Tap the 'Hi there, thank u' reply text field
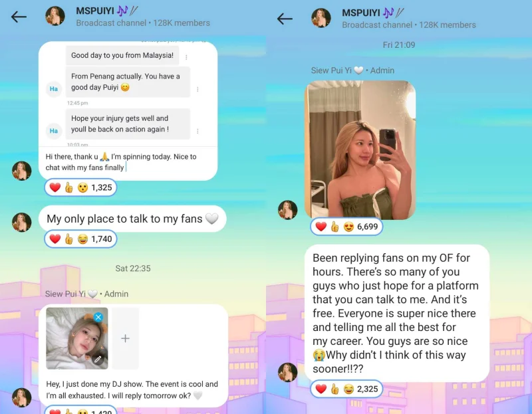This screenshot has width=532, height=414. 128,162
